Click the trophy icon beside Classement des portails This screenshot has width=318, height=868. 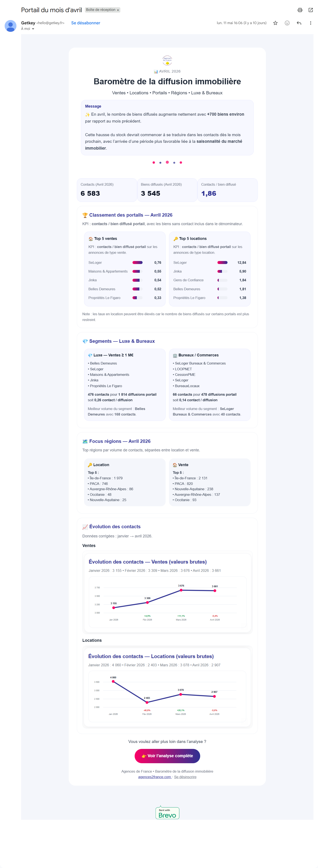85,215
